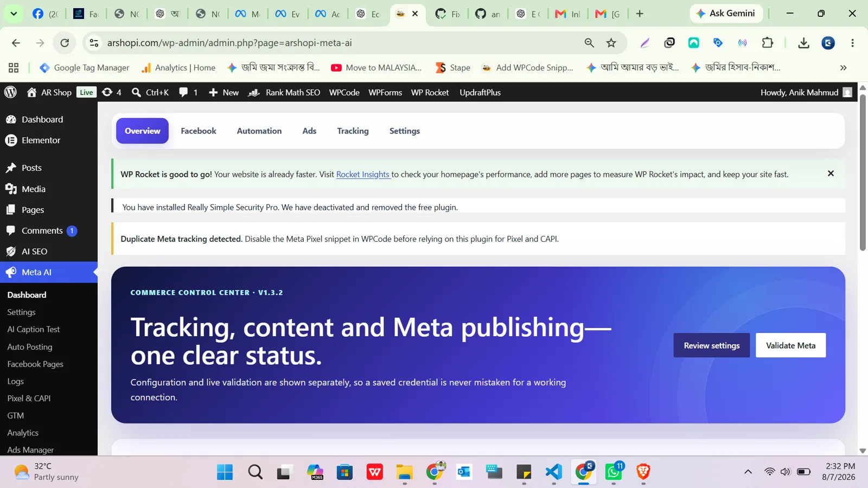
Task: Reload the current page
Action: tap(65, 43)
